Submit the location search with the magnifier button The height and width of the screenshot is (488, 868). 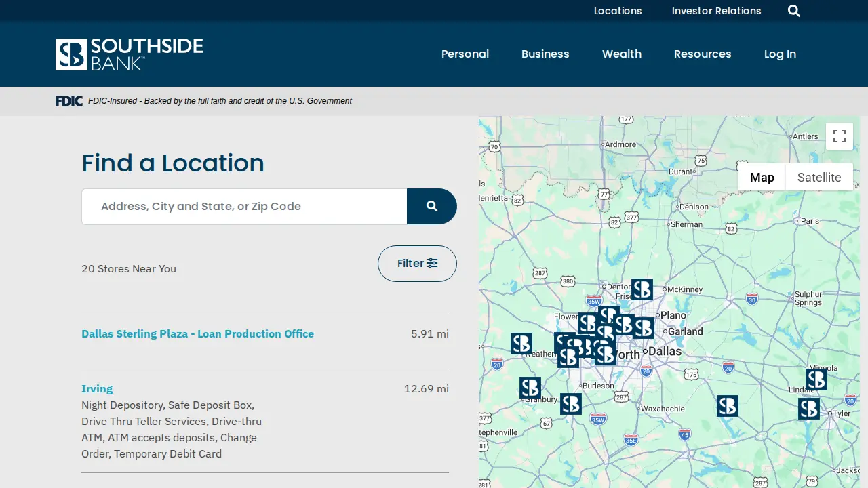point(432,206)
